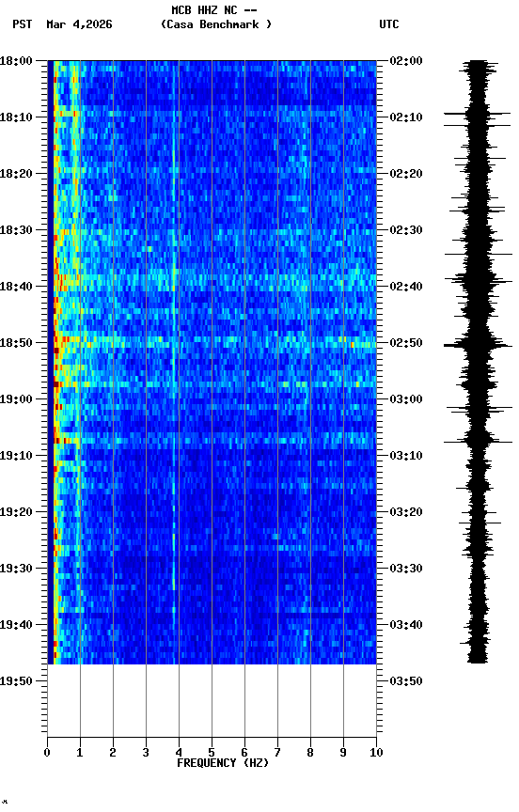Click the 02:20 UTC time label
This screenshot has width=519, height=812.
pos(406,174)
